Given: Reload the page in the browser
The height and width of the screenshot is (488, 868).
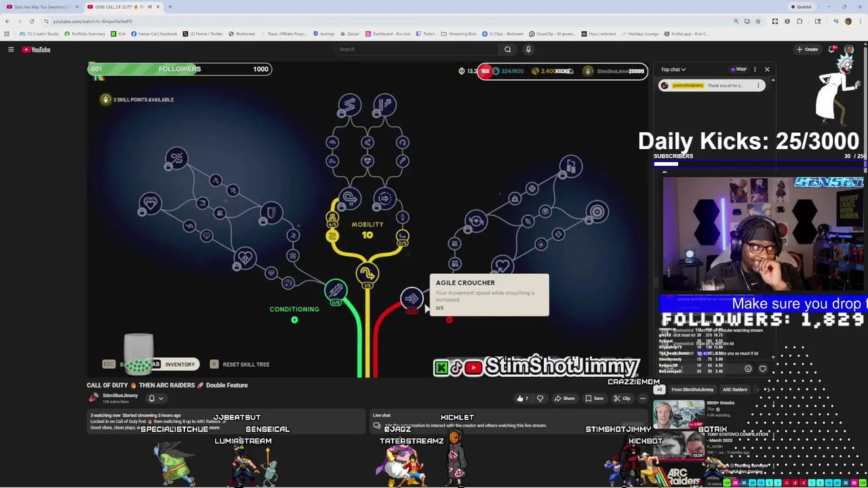Looking at the screenshot, I should [31, 21].
